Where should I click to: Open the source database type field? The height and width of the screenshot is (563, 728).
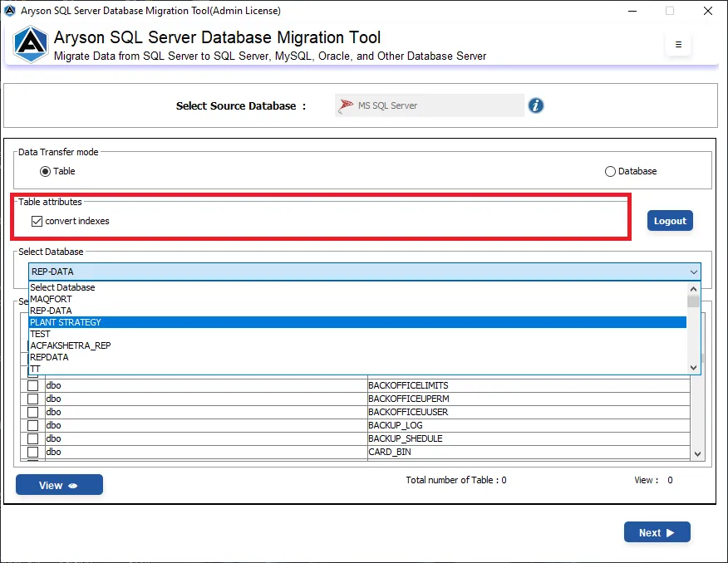pyautogui.click(x=430, y=105)
